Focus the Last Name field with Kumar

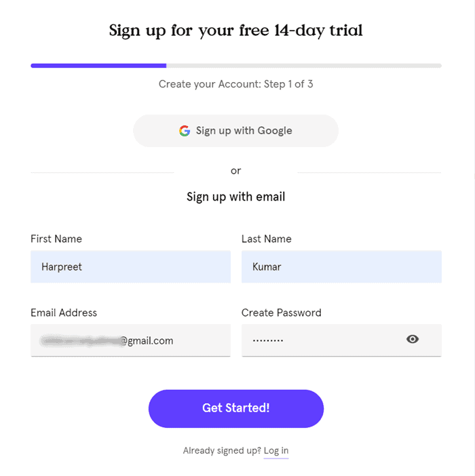tap(341, 266)
